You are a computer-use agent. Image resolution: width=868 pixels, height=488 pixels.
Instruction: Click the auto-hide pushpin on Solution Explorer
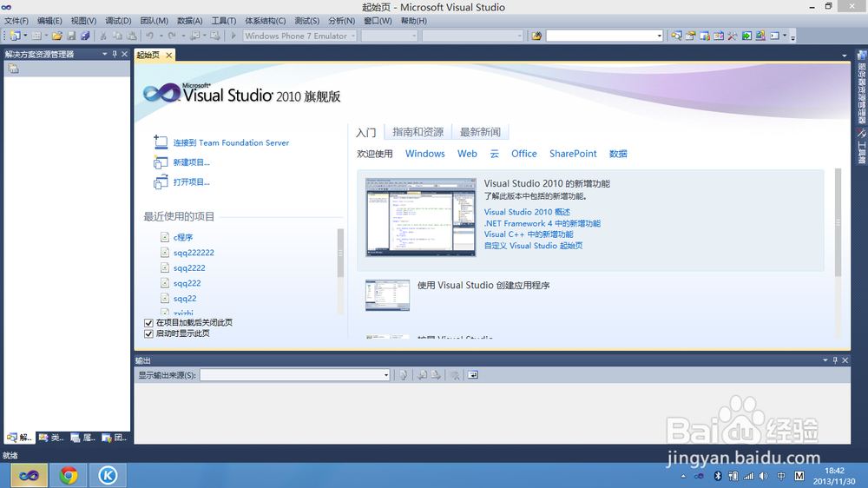point(115,55)
